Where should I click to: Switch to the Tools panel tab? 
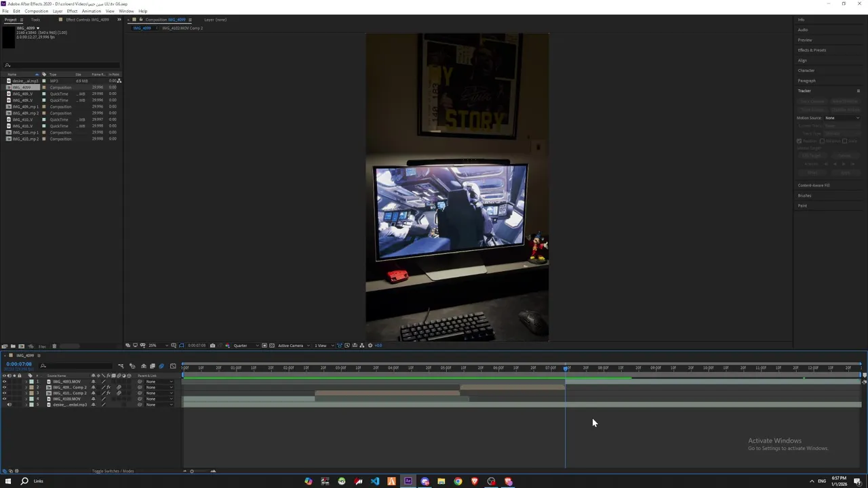pyautogui.click(x=35, y=20)
